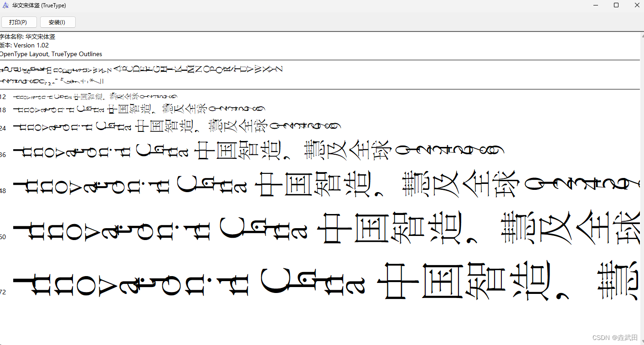644x345 pixels.
Task: Click the size label 60 in left margin
Action: pos(2,236)
